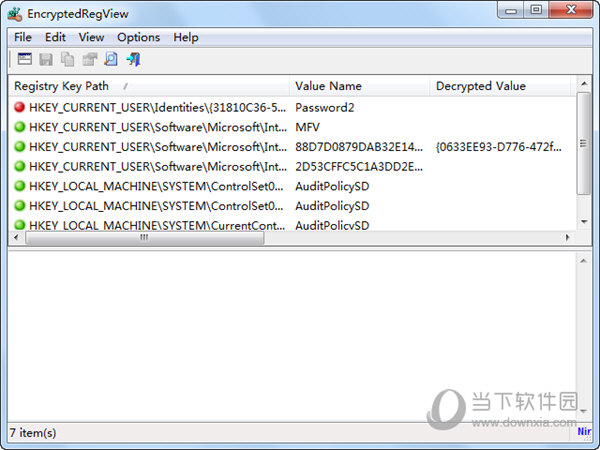Click the list's scroll up arrow

coord(584,83)
